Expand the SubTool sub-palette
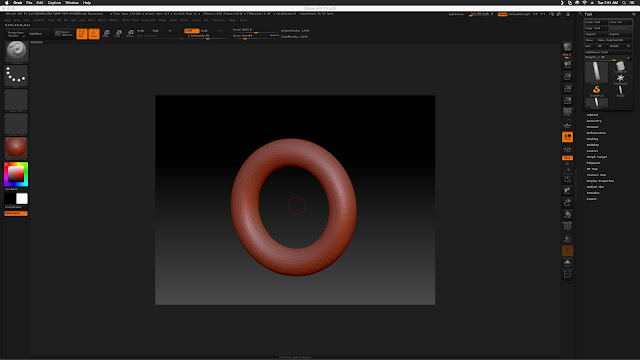 592,115
